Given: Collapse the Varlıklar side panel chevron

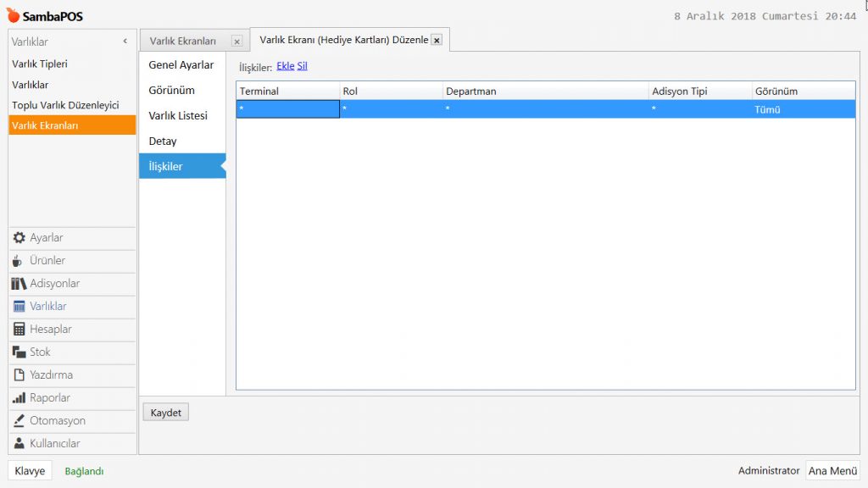Looking at the screenshot, I should click(125, 41).
